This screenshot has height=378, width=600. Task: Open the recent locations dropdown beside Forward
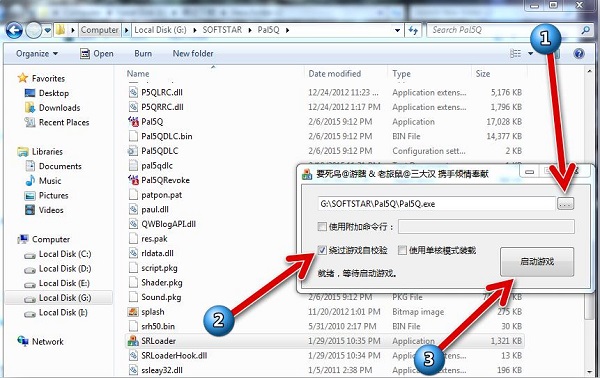tap(47, 30)
